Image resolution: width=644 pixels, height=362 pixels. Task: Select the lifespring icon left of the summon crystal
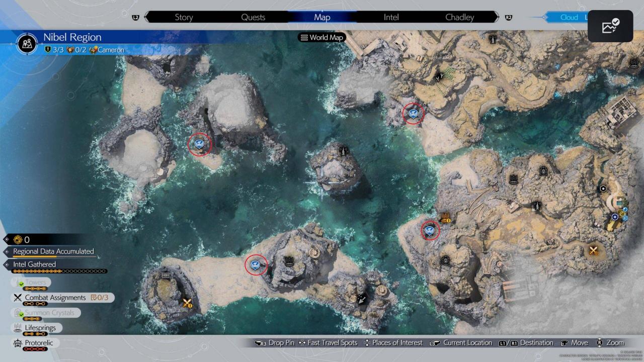[x=514, y=179]
